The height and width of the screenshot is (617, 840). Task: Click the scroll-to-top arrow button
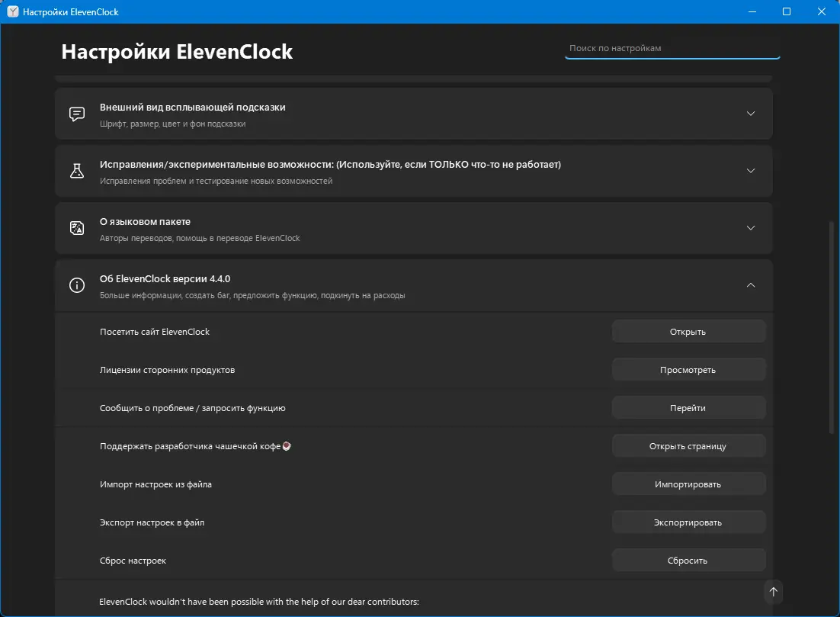pos(773,592)
